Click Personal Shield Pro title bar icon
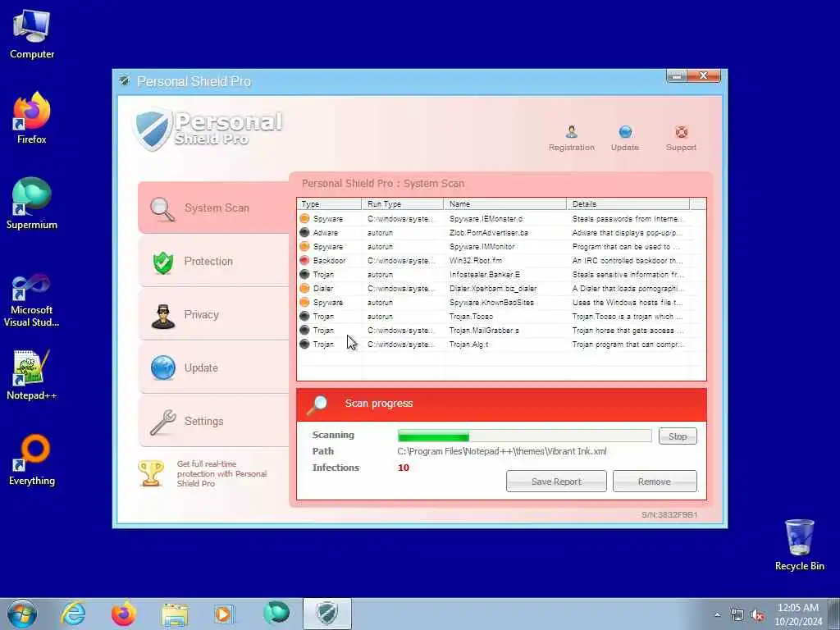 125,81
